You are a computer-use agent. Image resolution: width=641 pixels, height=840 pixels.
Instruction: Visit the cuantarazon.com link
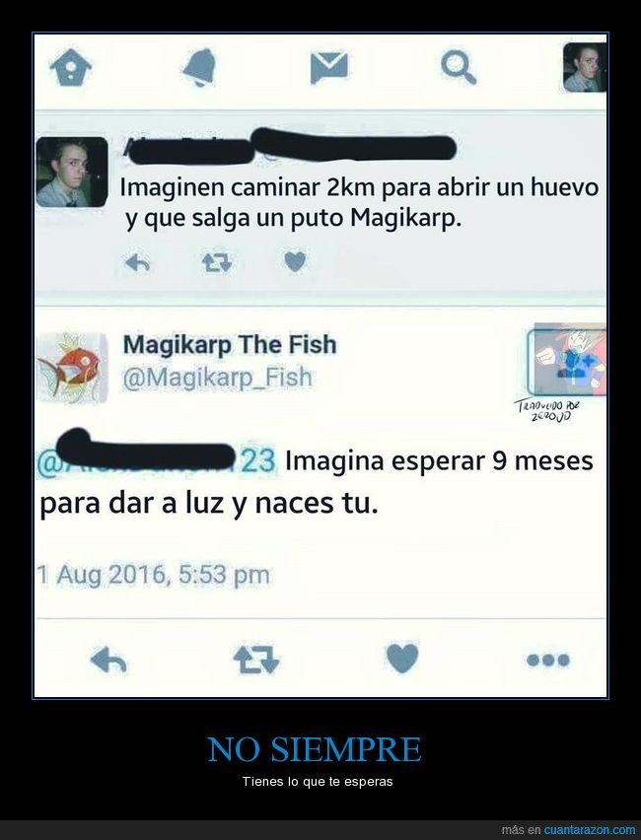(590, 830)
